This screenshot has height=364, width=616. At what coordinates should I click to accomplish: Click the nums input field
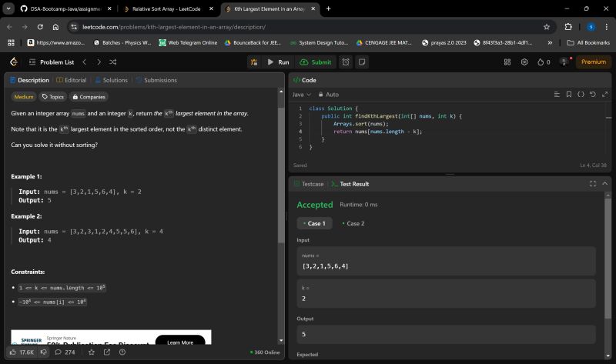click(x=446, y=266)
